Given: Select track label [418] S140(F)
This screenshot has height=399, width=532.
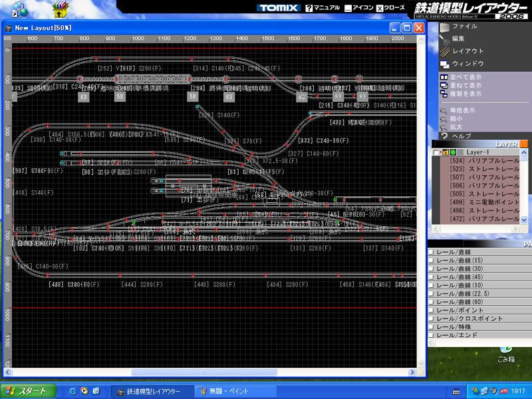Looking at the screenshot, I should pyautogui.click(x=33, y=193).
